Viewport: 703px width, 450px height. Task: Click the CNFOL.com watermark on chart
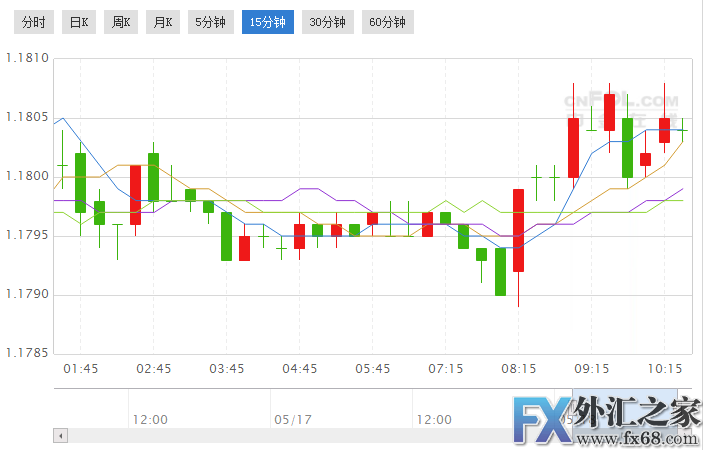click(620, 101)
